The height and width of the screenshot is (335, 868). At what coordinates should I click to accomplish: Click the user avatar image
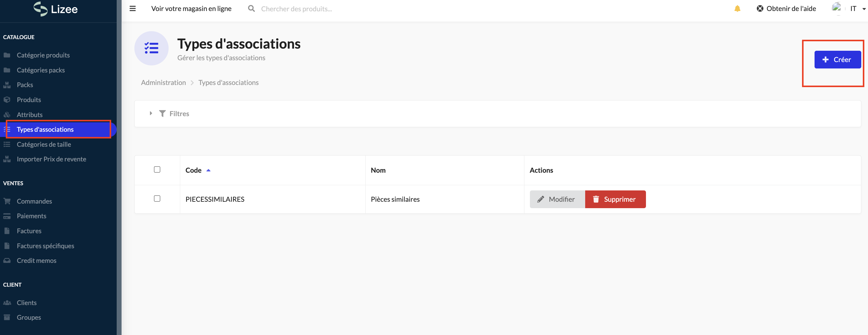click(836, 7)
